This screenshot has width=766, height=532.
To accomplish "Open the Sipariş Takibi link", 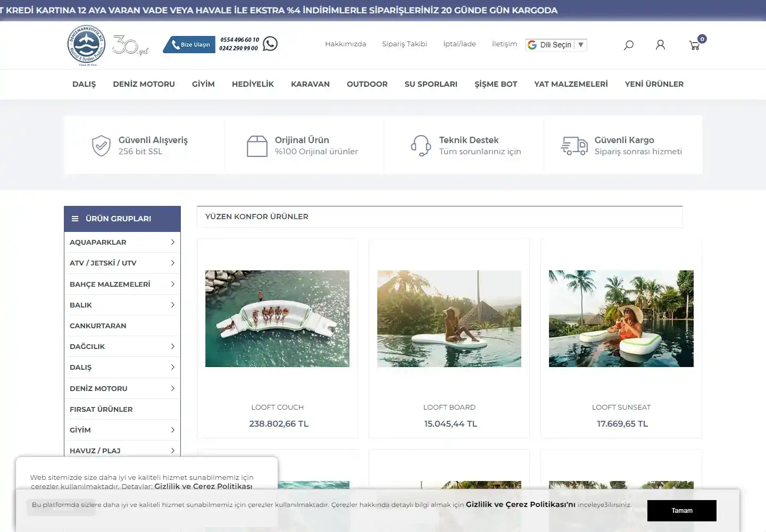I will click(405, 44).
